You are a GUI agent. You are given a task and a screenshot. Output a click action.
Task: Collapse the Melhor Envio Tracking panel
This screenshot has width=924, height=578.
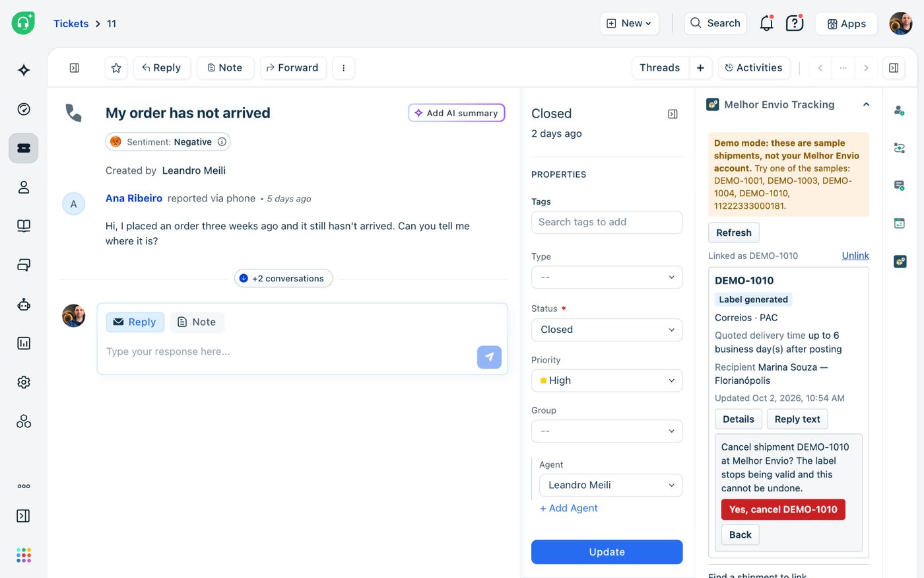click(x=866, y=104)
